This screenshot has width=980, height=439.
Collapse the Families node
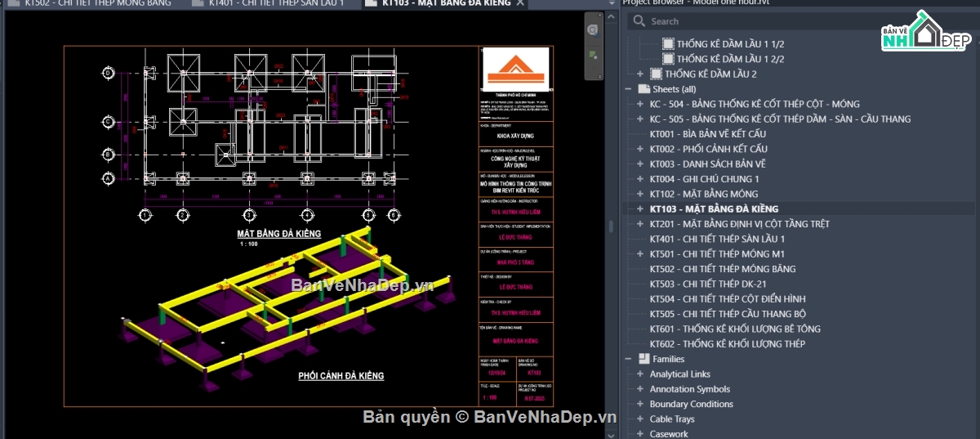click(x=628, y=359)
